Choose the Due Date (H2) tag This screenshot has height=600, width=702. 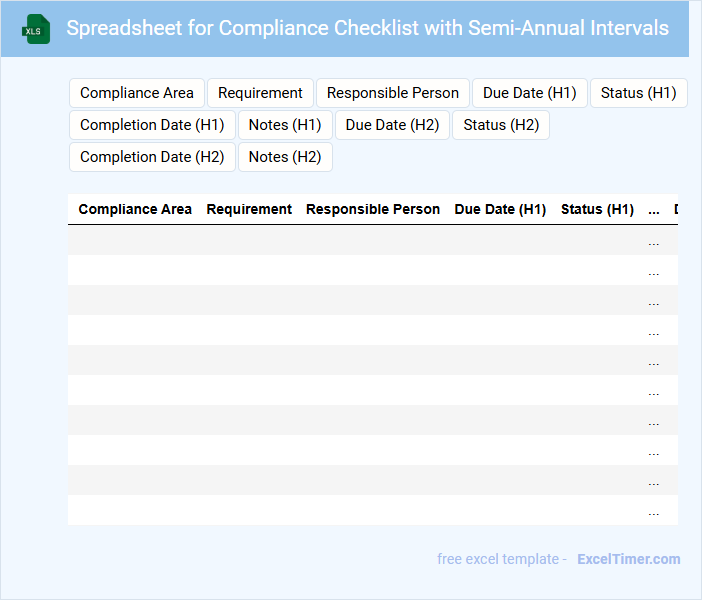(392, 125)
